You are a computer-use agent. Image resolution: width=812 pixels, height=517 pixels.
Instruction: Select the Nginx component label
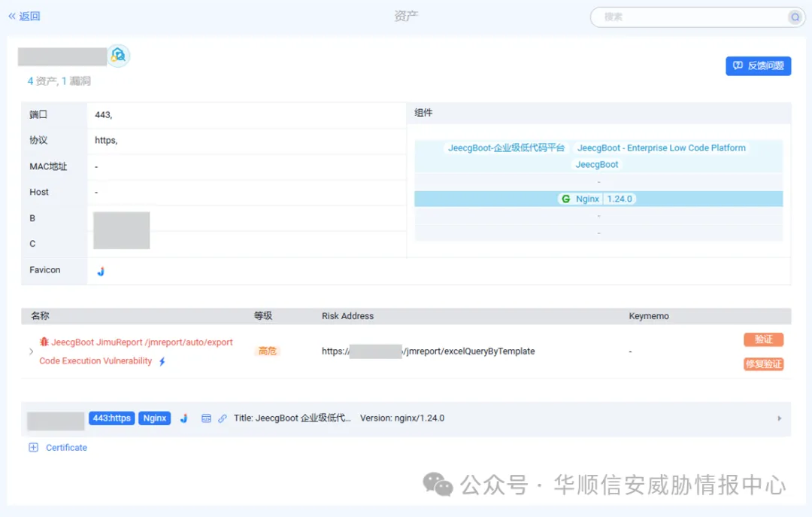587,199
